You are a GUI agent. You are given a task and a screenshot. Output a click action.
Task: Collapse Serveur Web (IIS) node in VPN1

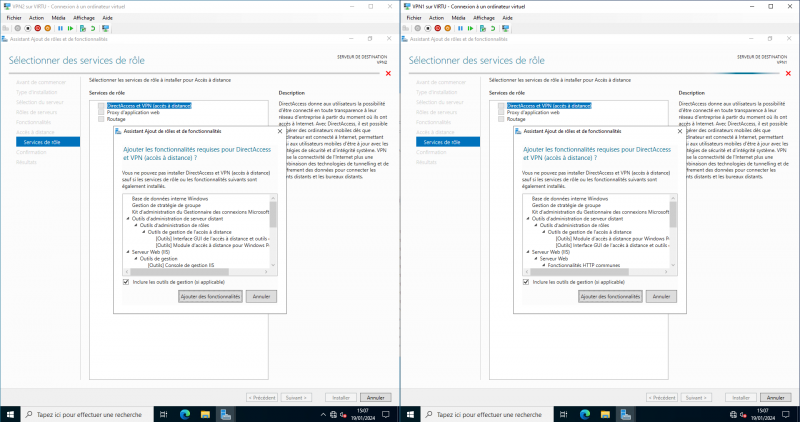(528, 252)
